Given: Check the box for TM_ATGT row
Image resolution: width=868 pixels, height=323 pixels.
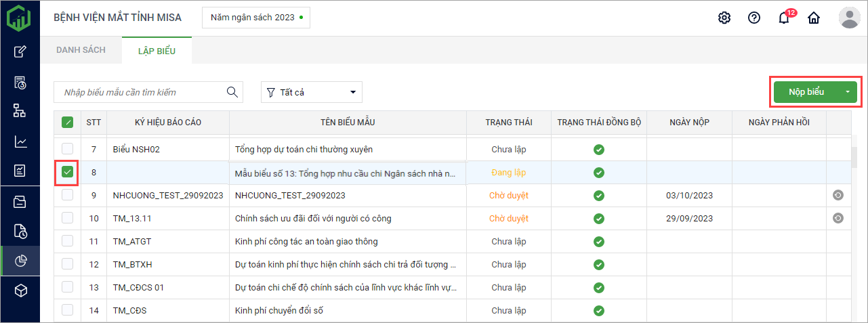Looking at the screenshot, I should [67, 241].
